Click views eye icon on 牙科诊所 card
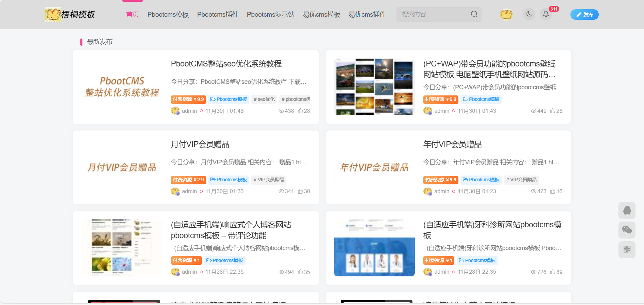Viewport: 644px width, 305px height. click(534, 272)
